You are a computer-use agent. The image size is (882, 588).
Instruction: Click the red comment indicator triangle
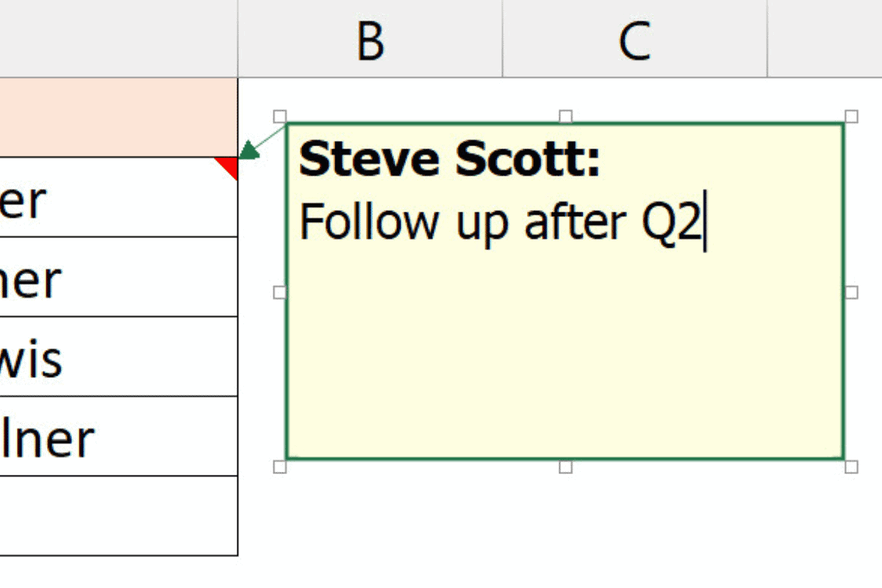[x=230, y=165]
